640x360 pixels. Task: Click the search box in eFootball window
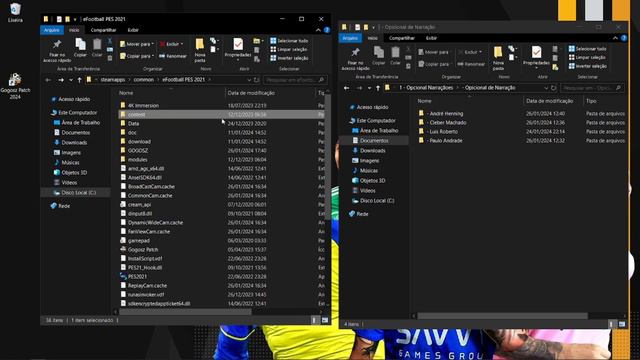(295, 80)
